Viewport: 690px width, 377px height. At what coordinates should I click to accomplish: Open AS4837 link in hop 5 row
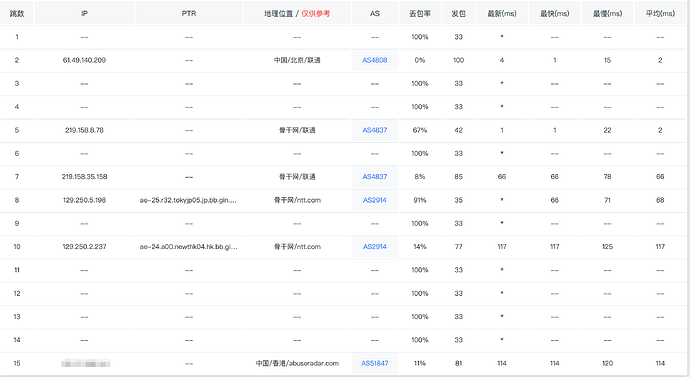tap(374, 130)
